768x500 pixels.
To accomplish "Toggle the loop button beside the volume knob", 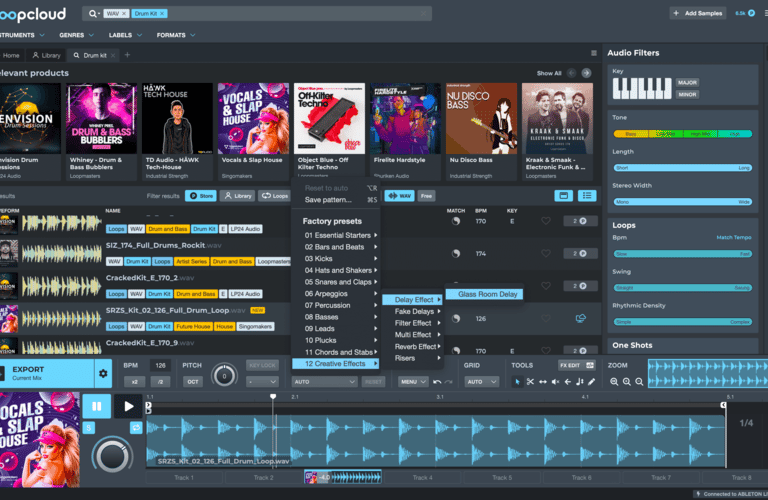I will coord(136,428).
